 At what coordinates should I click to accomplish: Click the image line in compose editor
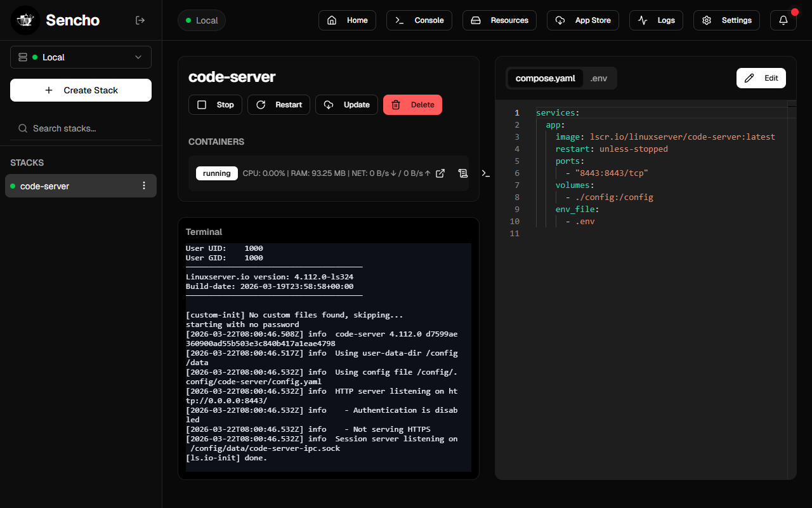[x=665, y=137]
